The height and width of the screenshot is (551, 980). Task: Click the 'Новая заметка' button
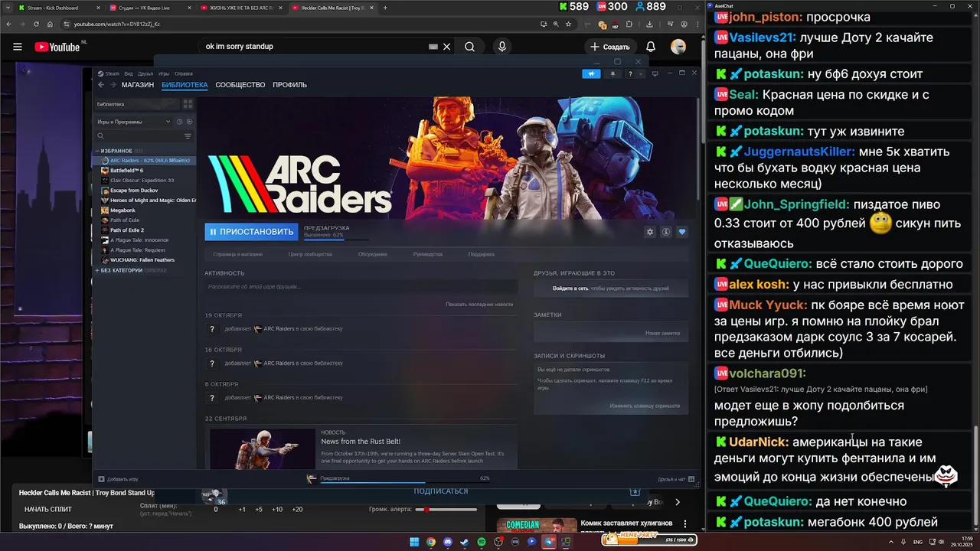pyautogui.click(x=662, y=333)
